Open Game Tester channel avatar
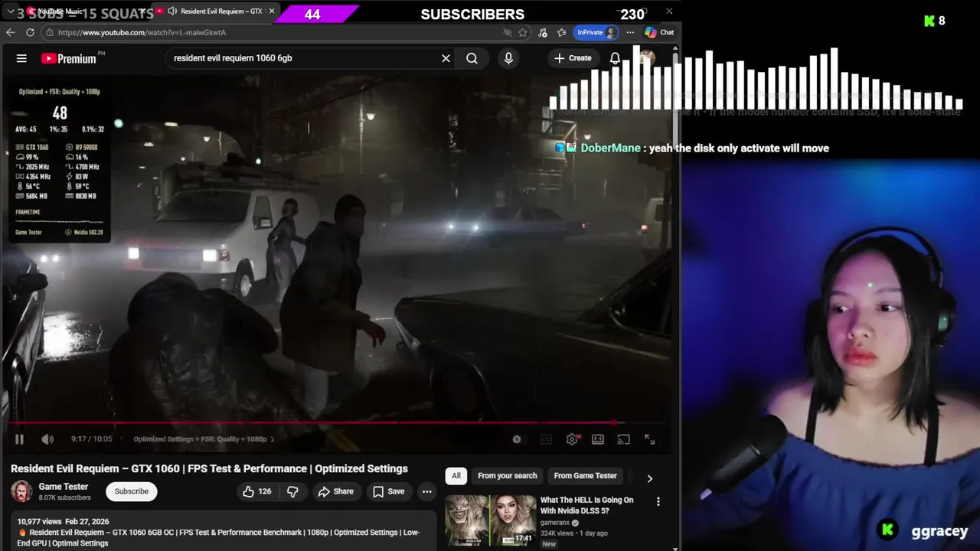The height and width of the screenshot is (551, 980). pyautogui.click(x=21, y=491)
